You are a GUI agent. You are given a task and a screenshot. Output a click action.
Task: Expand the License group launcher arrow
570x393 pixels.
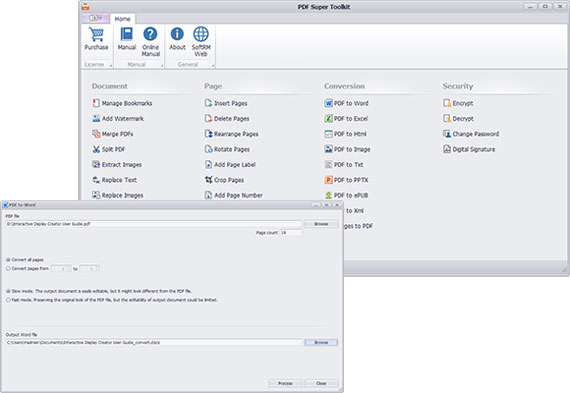[x=111, y=66]
